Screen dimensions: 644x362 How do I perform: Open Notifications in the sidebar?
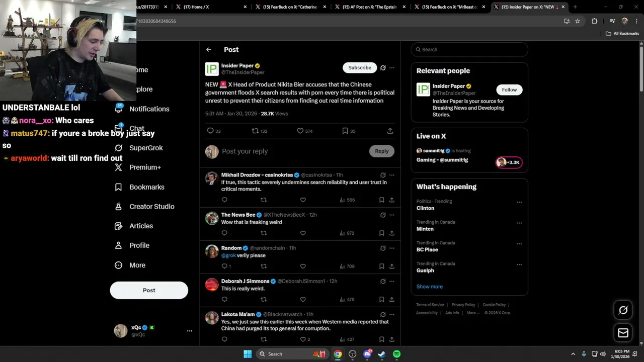coord(143,109)
